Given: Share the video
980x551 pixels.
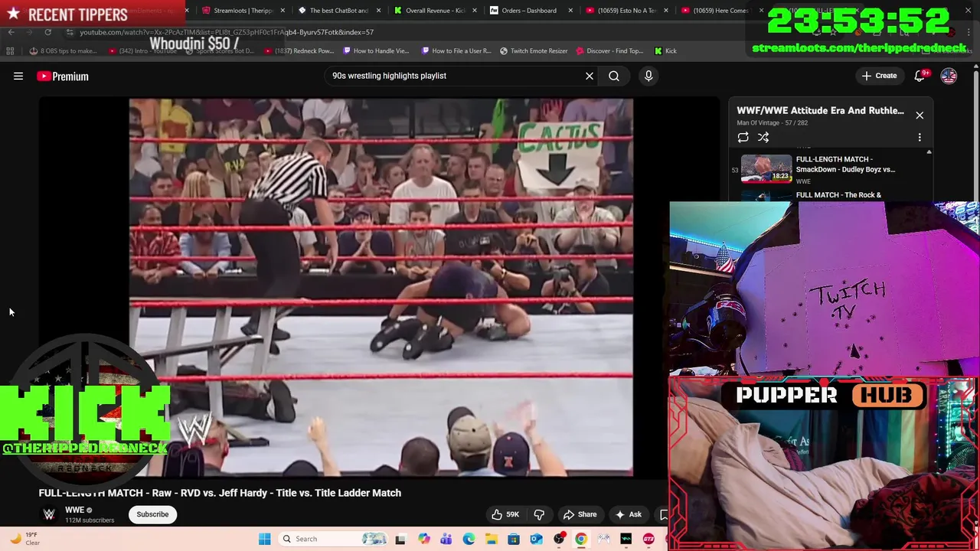Looking at the screenshot, I should 580,514.
